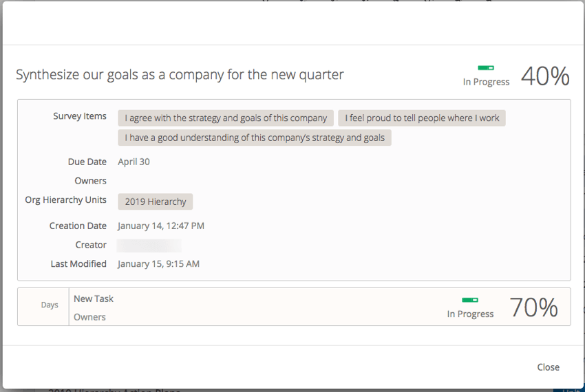Click the In Progress label under the top status bar
The width and height of the screenshot is (585, 392).
coord(486,82)
